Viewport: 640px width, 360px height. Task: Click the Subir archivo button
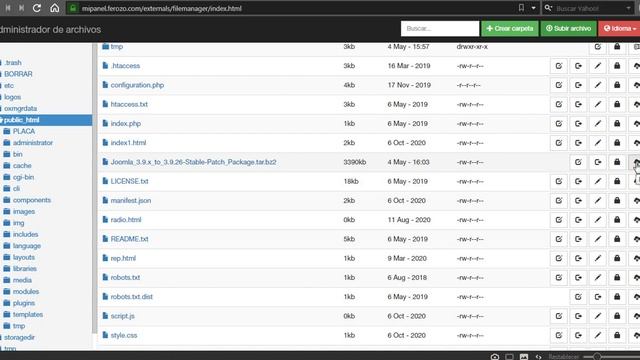point(569,29)
